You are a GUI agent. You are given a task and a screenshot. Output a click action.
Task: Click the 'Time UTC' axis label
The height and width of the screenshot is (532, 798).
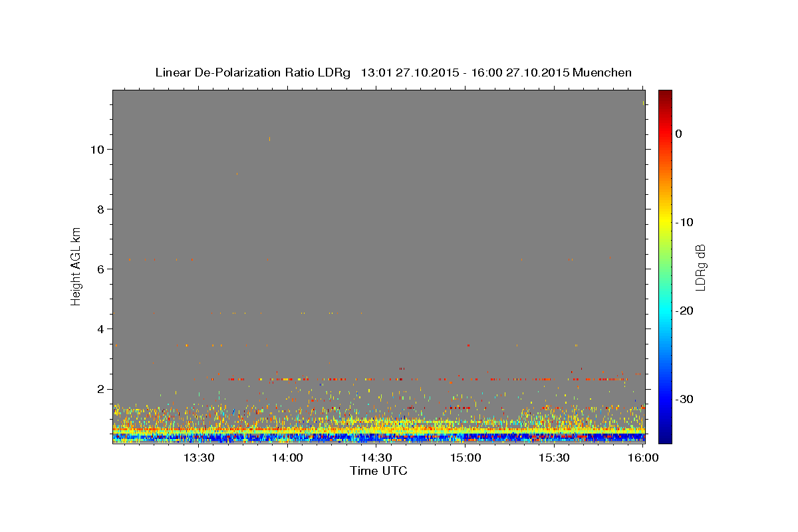point(378,471)
